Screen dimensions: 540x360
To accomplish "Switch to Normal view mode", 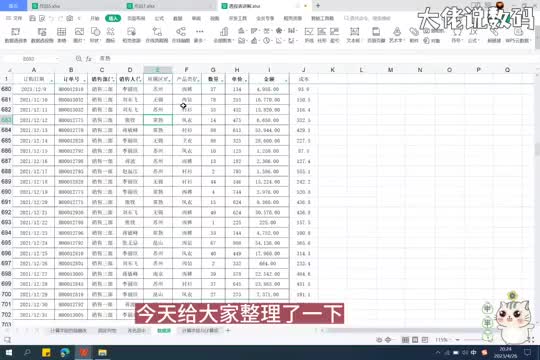I will coord(405,340).
